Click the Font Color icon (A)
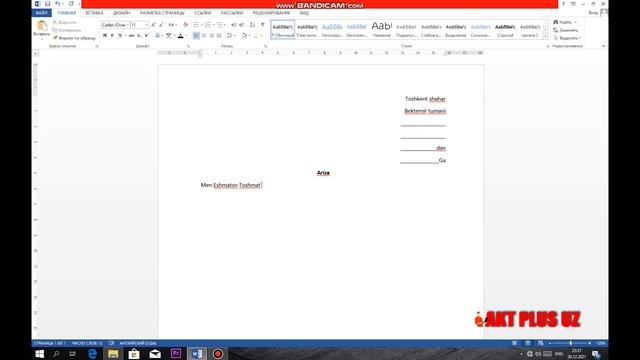 [181, 36]
